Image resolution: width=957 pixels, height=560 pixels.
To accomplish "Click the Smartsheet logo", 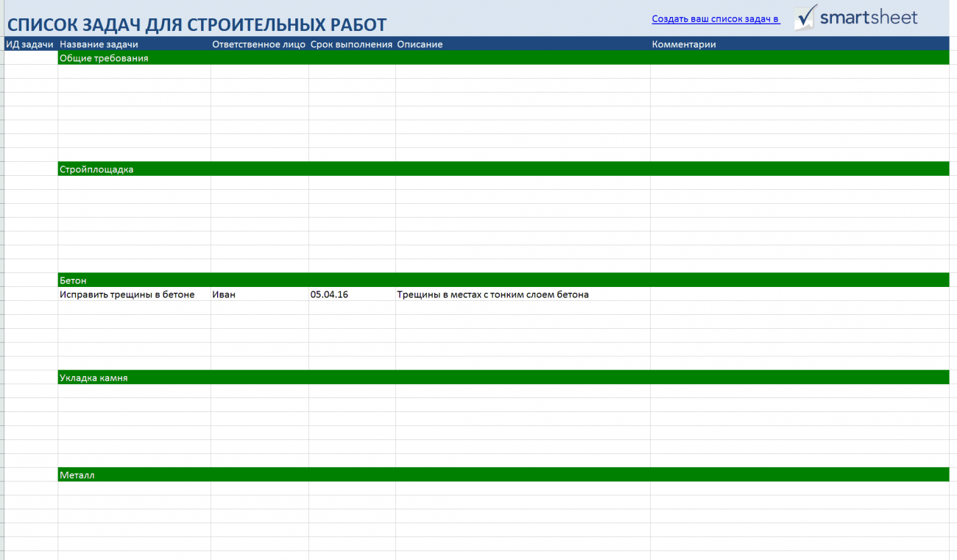I will (x=855, y=17).
